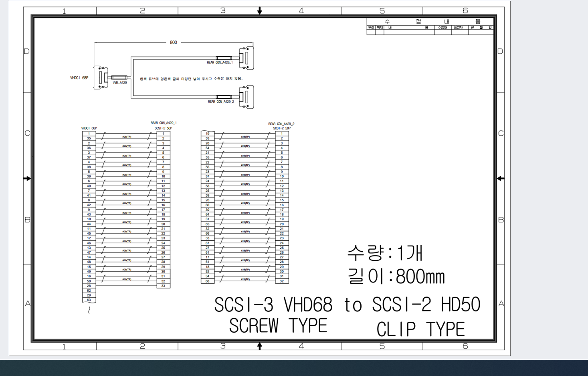Image resolution: width=588 pixels, height=376 pixels.
Task: Click the bottom center alignment arrow
Action: point(260,346)
